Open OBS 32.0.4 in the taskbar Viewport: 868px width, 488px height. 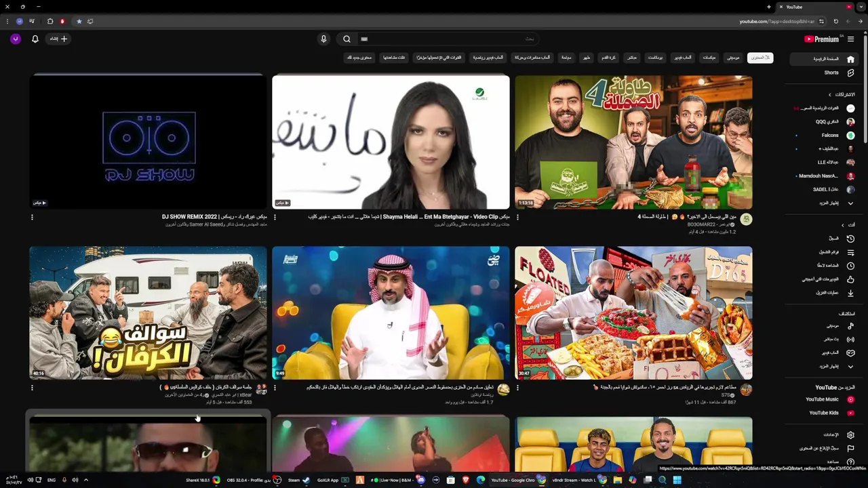(x=254, y=480)
